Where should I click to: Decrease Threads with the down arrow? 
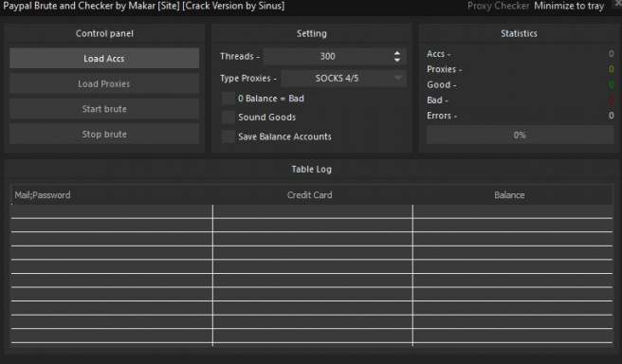(x=397, y=60)
